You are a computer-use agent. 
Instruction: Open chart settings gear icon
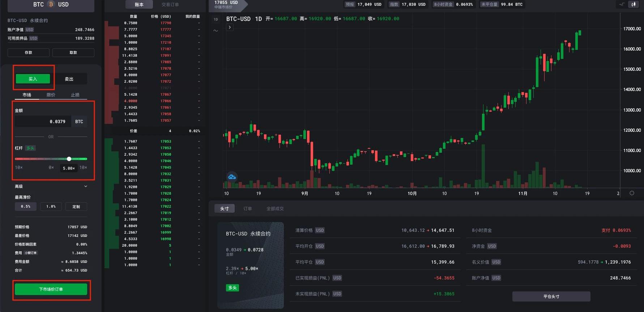pos(632,193)
